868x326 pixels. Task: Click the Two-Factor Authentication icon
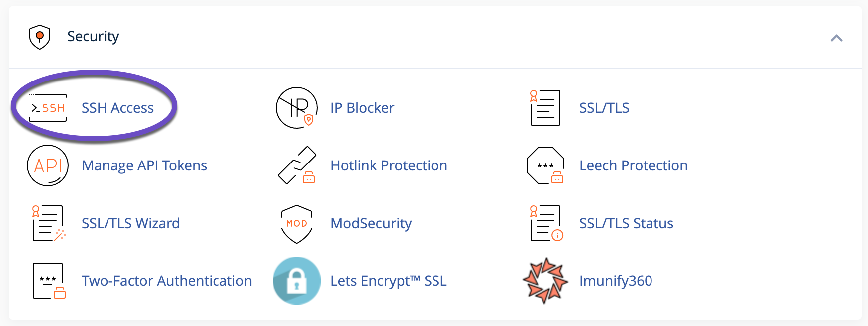pyautogui.click(x=47, y=281)
